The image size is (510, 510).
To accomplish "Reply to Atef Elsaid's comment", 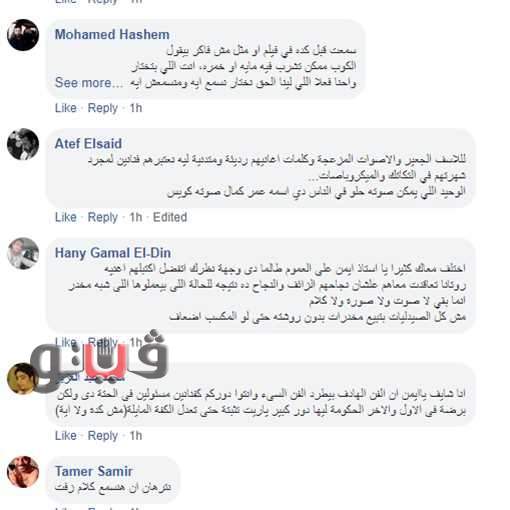I will [103, 217].
